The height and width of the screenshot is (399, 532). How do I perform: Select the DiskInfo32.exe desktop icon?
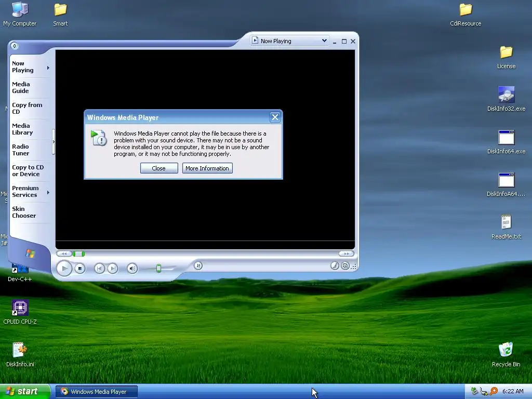(506, 99)
